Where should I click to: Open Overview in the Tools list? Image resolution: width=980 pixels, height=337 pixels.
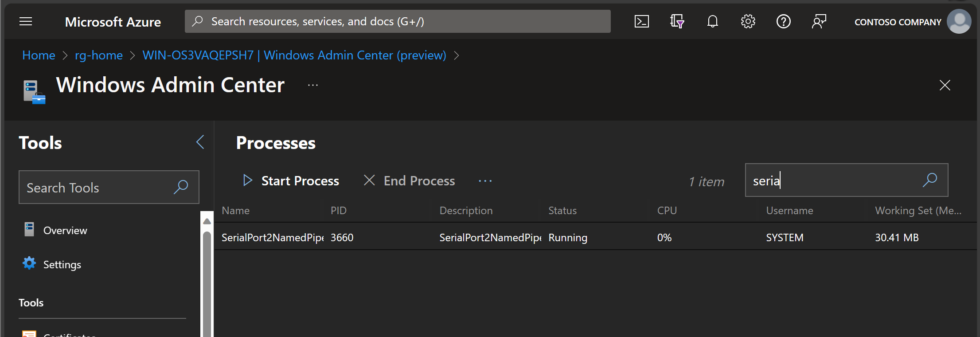click(65, 231)
